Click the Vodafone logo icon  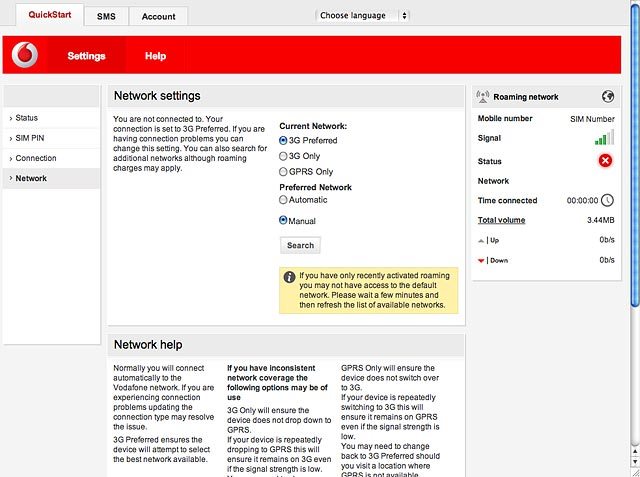click(x=24, y=55)
